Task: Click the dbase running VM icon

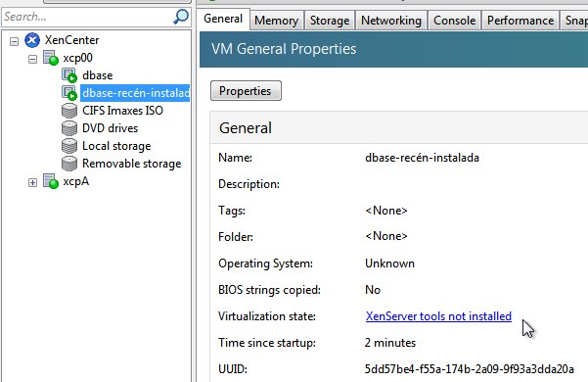Action: pyautogui.click(x=69, y=75)
